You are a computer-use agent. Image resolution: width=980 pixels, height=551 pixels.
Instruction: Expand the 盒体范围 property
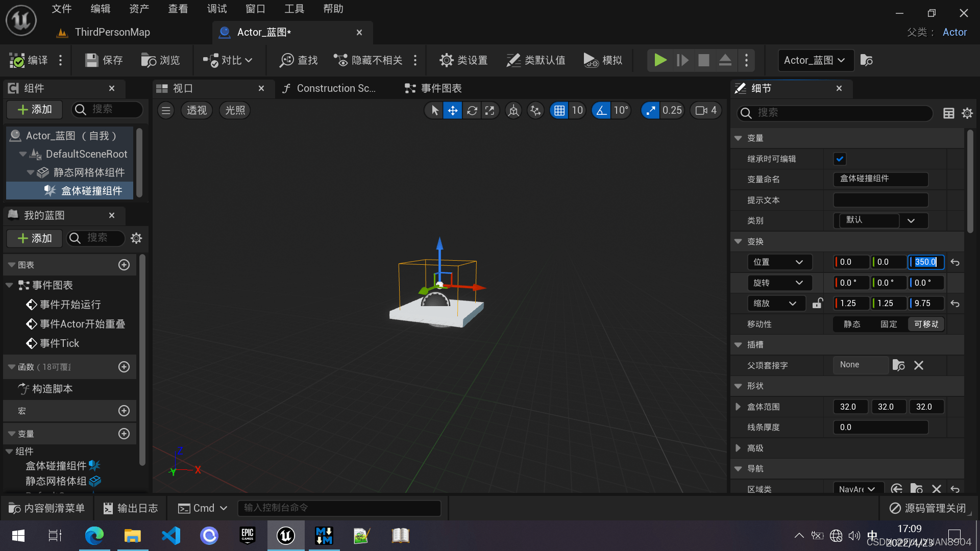tap(738, 407)
